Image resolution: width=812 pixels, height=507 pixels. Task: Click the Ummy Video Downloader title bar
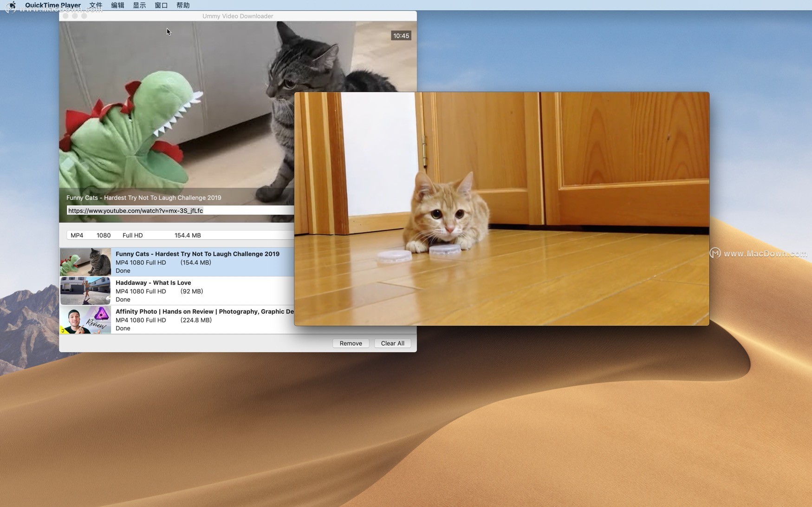tap(238, 16)
